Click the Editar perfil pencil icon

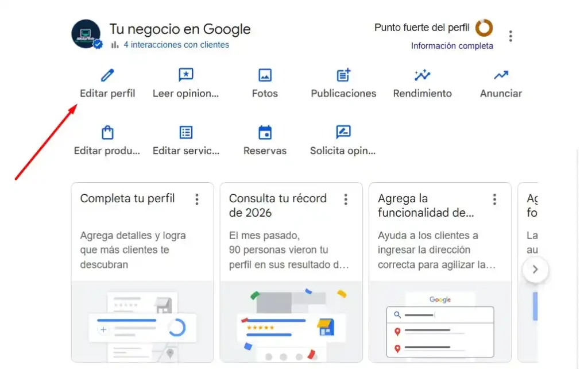click(107, 75)
